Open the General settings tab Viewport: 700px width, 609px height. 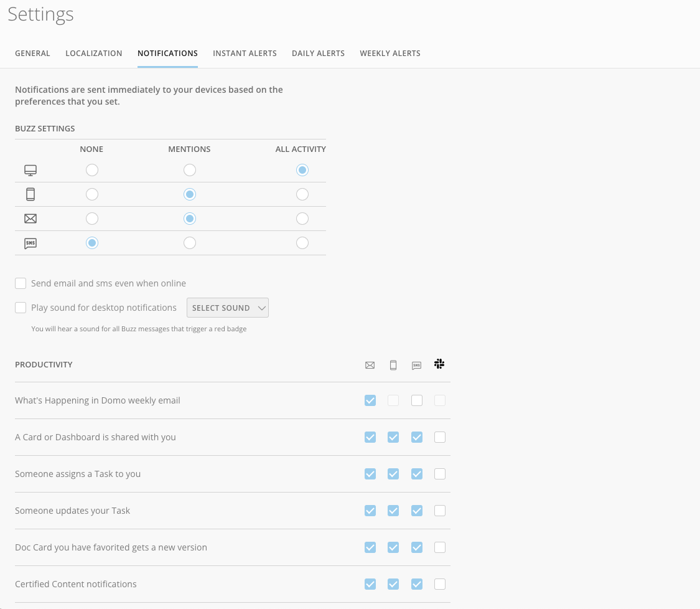pyautogui.click(x=32, y=53)
